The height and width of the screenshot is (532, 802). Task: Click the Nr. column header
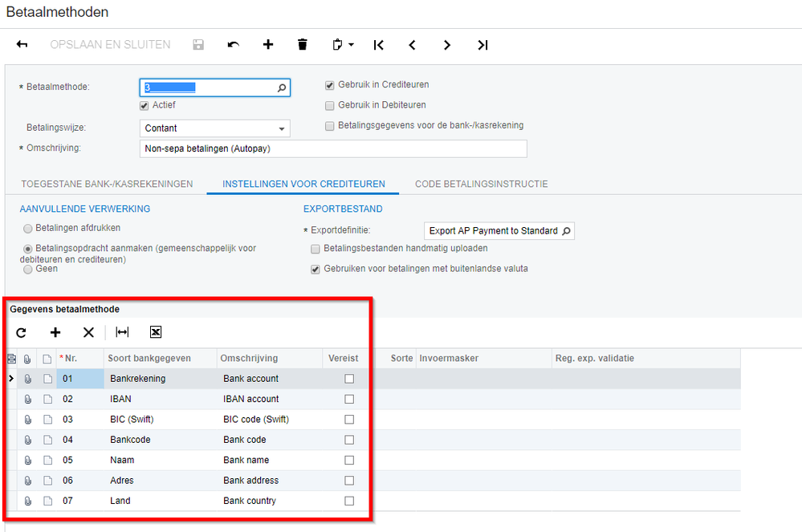tap(79, 359)
